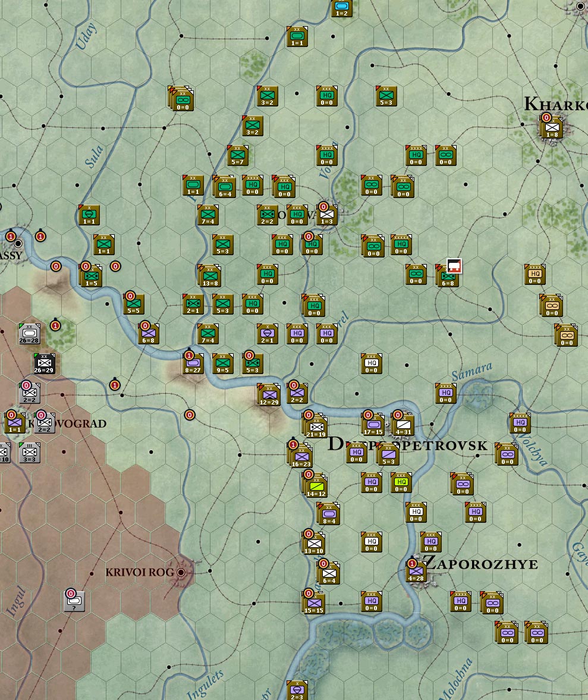Screen dimensions: 588x700
Task: Select the white infantry counter 6=4
Action: tap(329, 574)
